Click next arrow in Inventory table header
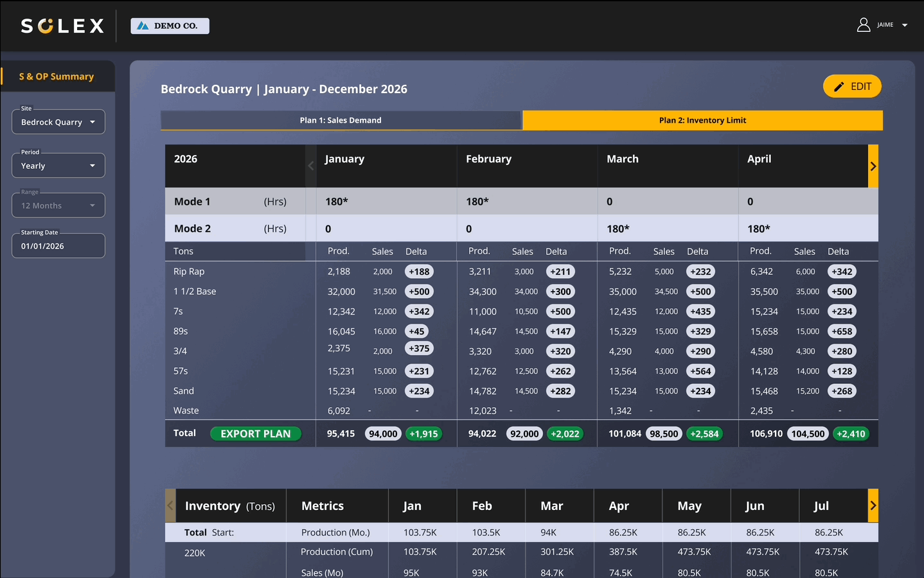The width and height of the screenshot is (924, 578). click(x=873, y=505)
